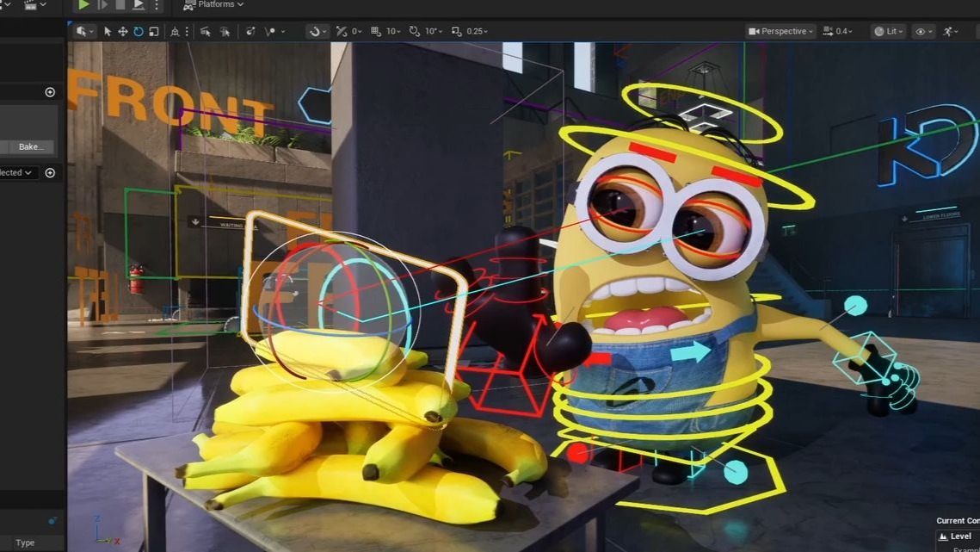980x552 pixels.
Task: Click the upper plus-circle add button
Action: [x=50, y=92]
